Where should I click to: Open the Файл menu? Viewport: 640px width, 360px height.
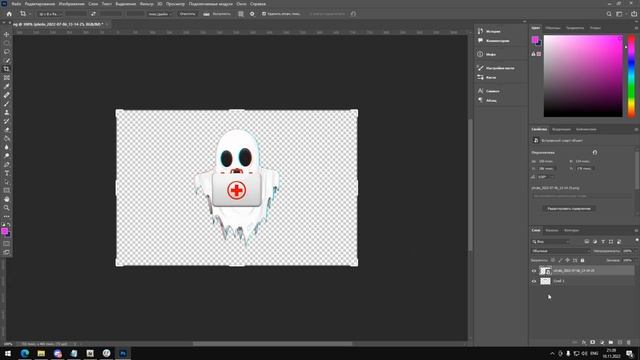pos(16,4)
